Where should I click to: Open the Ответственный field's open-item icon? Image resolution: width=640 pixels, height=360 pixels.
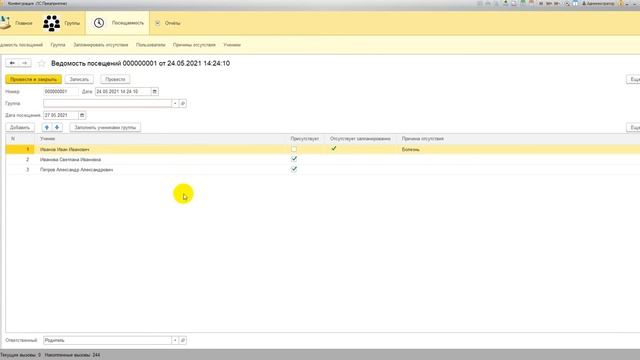pos(183,340)
